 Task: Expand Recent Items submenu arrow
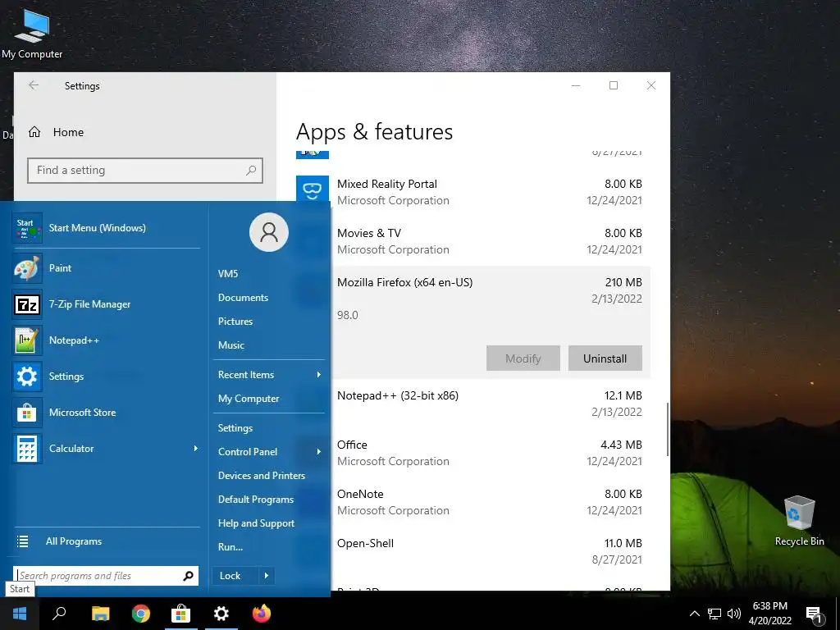pos(319,374)
